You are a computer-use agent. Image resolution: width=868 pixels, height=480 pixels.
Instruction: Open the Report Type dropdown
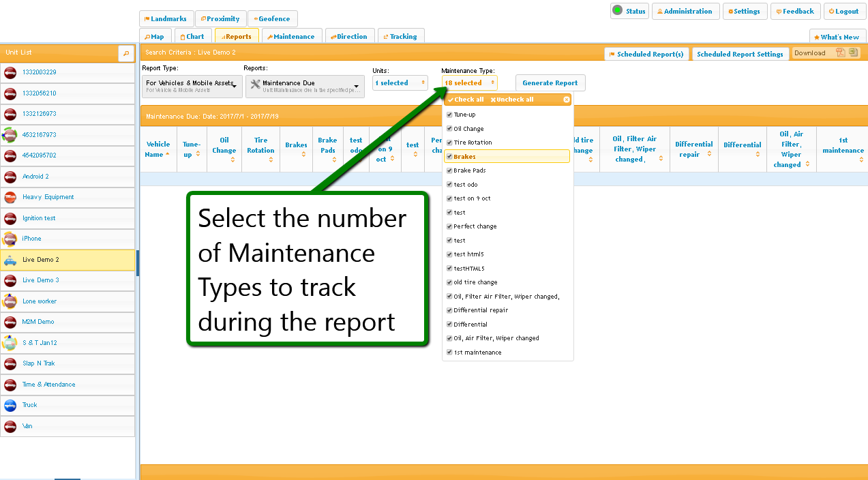pyautogui.click(x=192, y=85)
